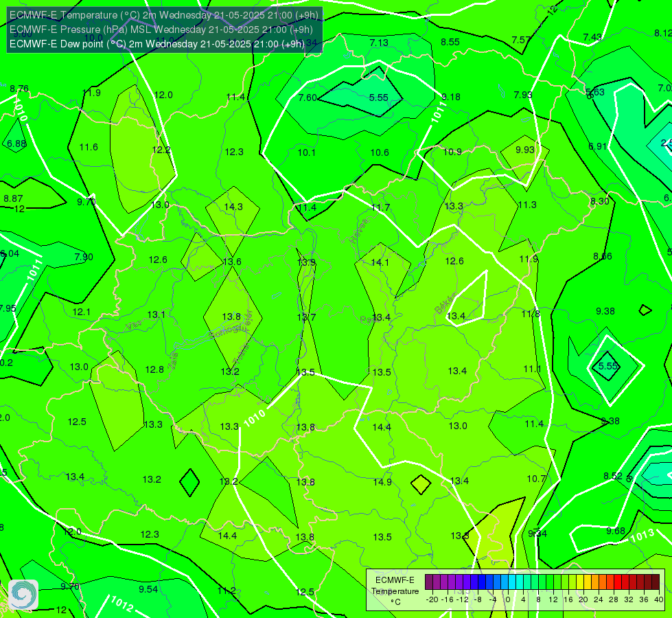This screenshot has height=618, width=672.
Task: Click the 8.87 value on the map
Action: (x=13, y=198)
